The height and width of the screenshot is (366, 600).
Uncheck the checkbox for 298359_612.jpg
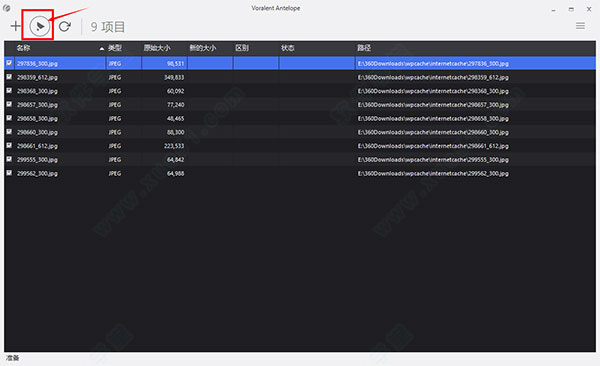(x=9, y=77)
